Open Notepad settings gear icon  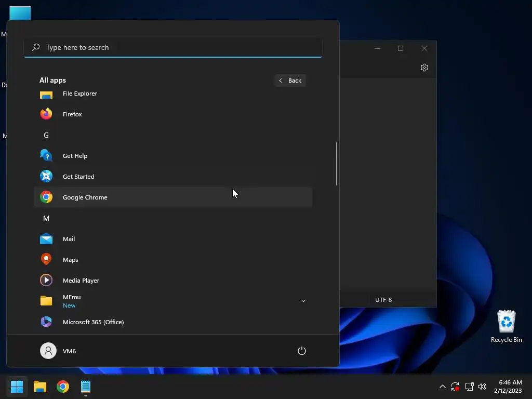coord(424,68)
